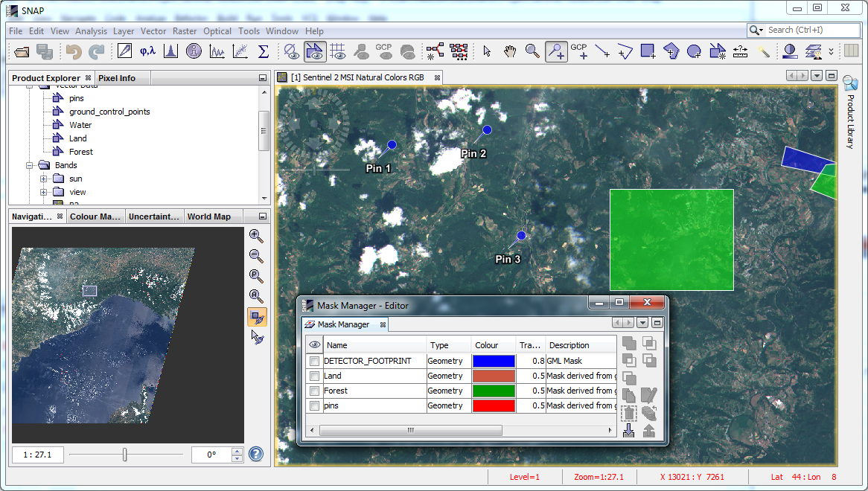Open the Information analysis tool icon

[194, 51]
